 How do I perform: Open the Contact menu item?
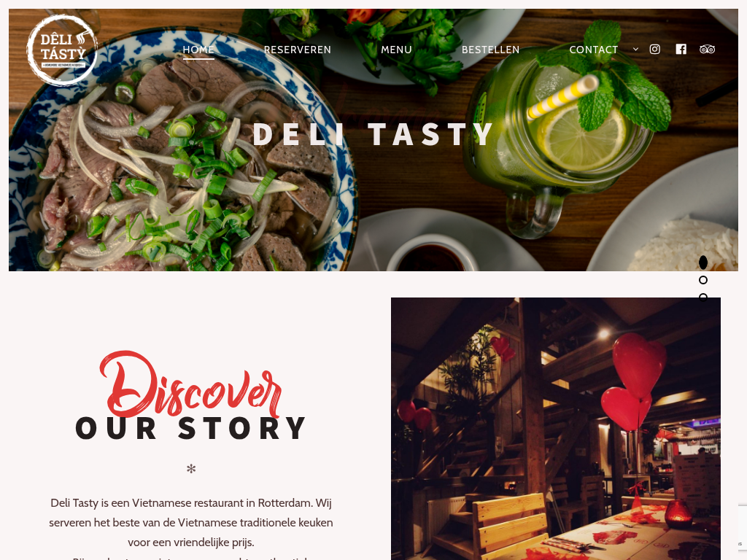tap(594, 50)
